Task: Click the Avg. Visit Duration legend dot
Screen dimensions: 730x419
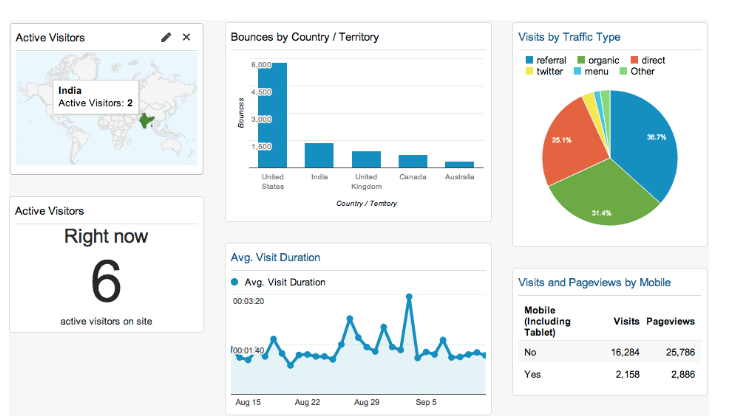Action: tap(235, 282)
